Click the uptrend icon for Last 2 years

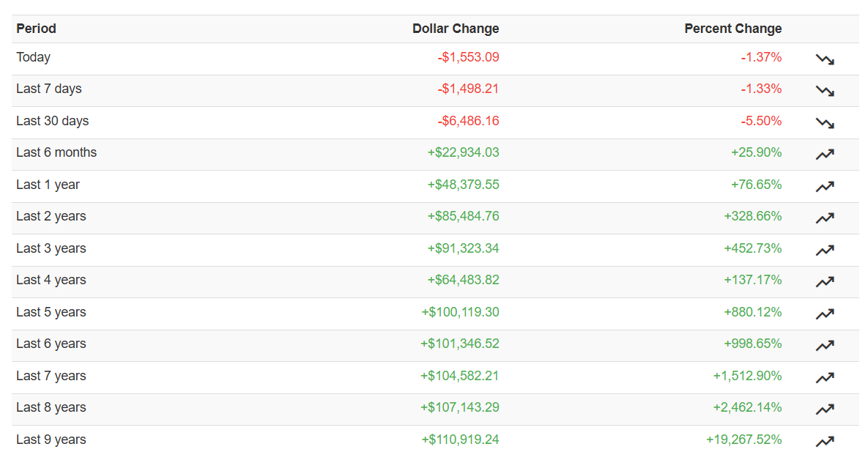[x=825, y=218]
